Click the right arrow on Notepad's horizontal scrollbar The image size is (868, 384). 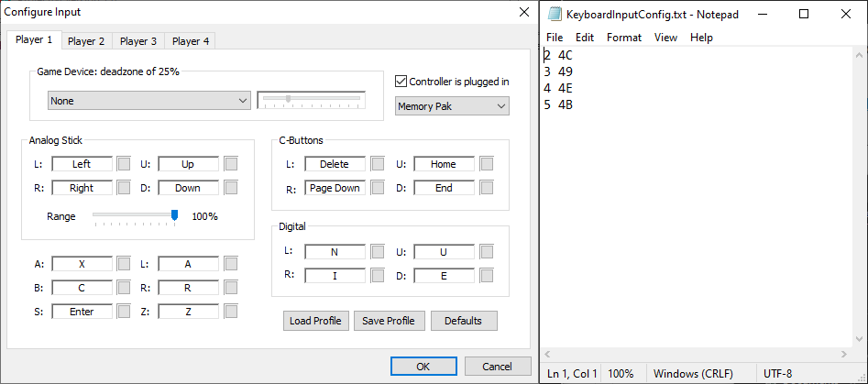(844, 354)
